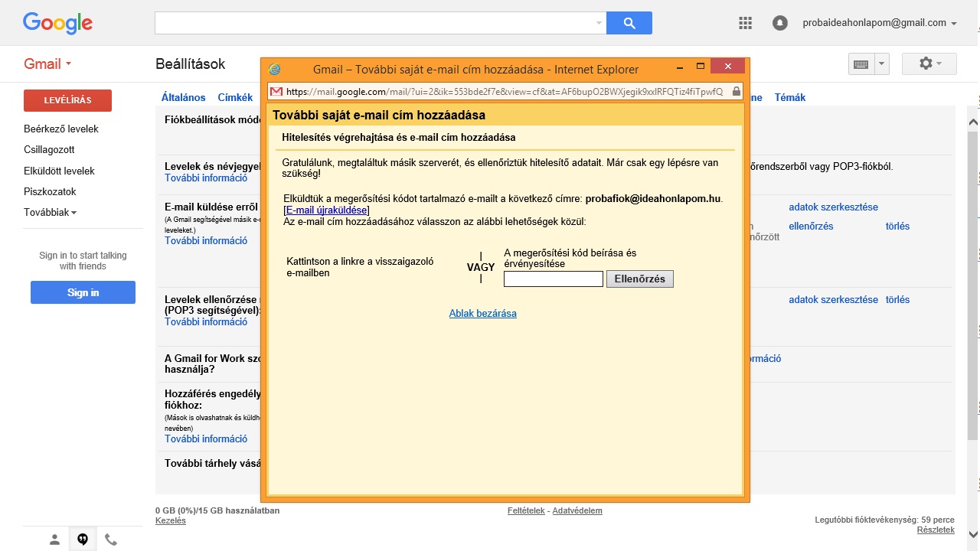Open the Piszkozatok folder

point(50,191)
